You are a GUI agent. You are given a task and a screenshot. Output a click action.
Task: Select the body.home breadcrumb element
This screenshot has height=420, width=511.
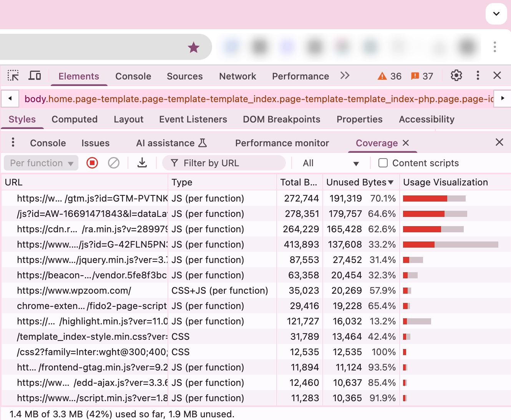click(259, 99)
